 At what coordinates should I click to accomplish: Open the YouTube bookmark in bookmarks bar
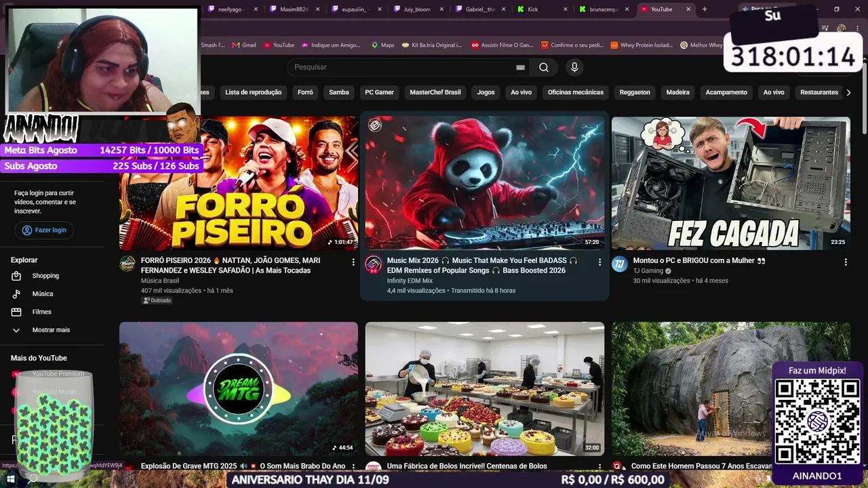pos(279,45)
